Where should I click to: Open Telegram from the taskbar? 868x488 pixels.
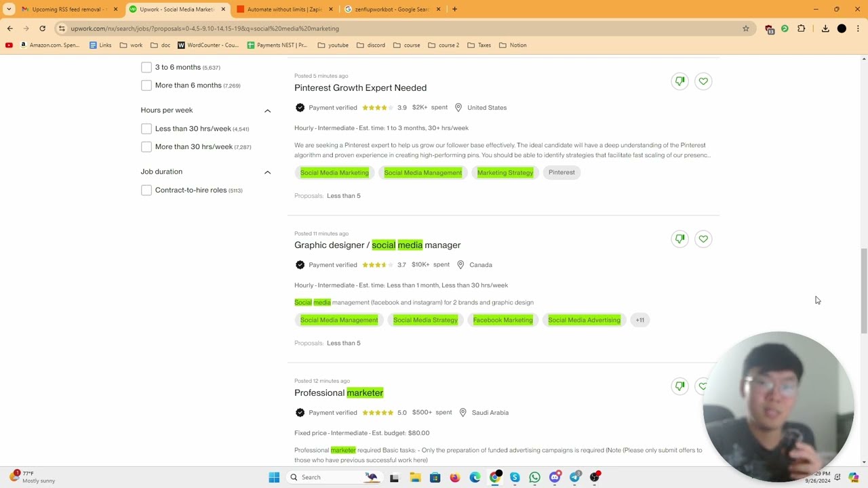pyautogui.click(x=575, y=477)
